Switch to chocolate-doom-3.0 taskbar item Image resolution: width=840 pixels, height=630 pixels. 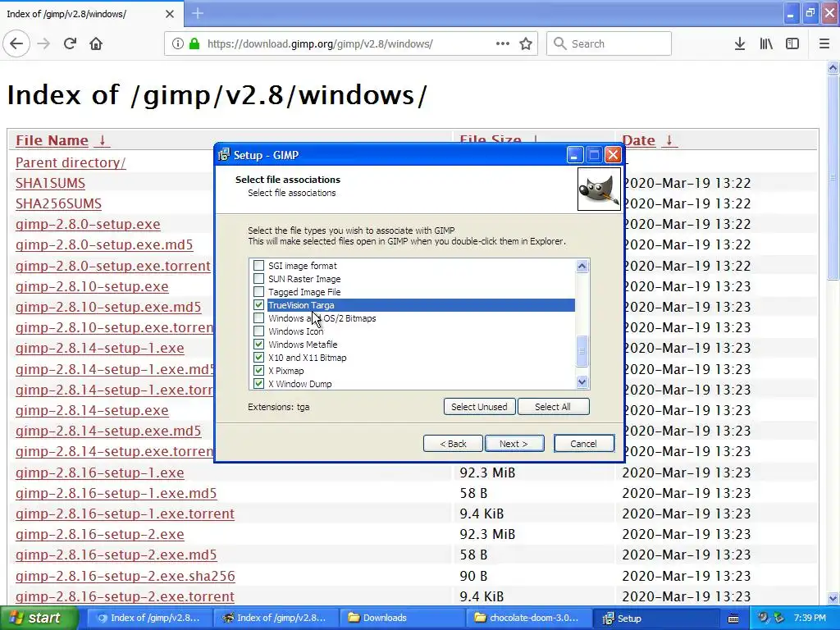(x=529, y=618)
